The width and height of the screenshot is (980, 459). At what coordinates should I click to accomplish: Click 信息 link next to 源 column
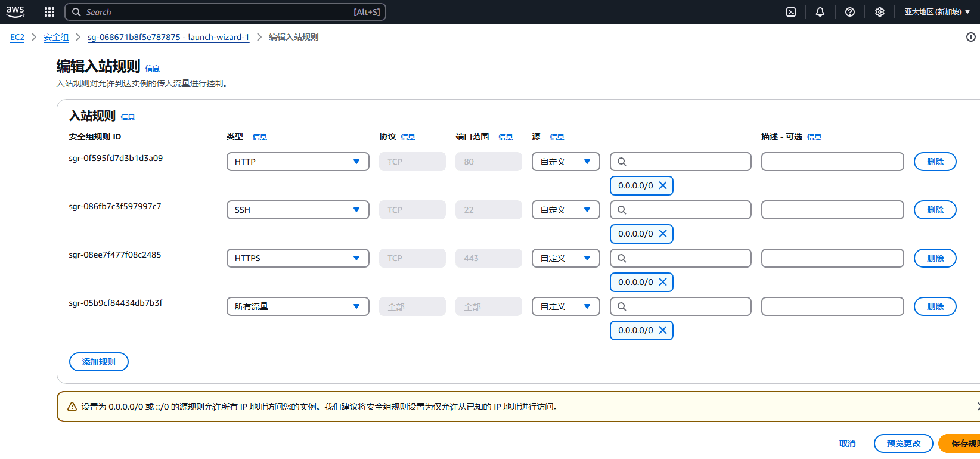(x=557, y=137)
